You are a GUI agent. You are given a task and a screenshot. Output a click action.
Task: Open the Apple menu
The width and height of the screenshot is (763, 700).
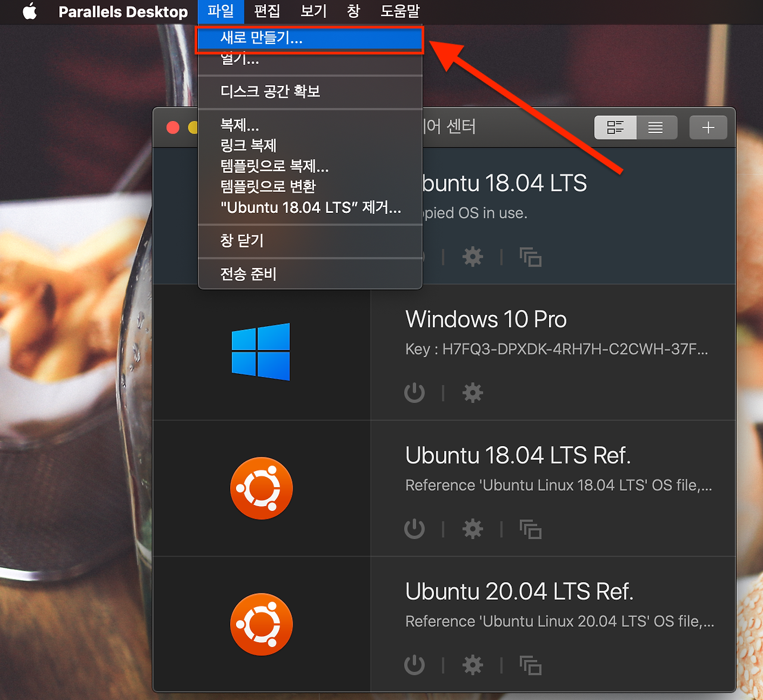[x=30, y=11]
